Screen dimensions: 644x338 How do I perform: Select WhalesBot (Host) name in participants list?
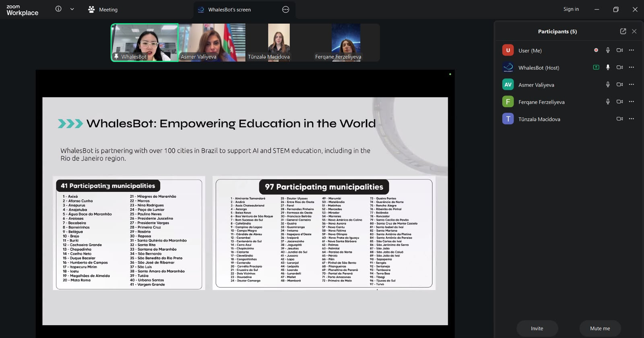click(x=539, y=68)
